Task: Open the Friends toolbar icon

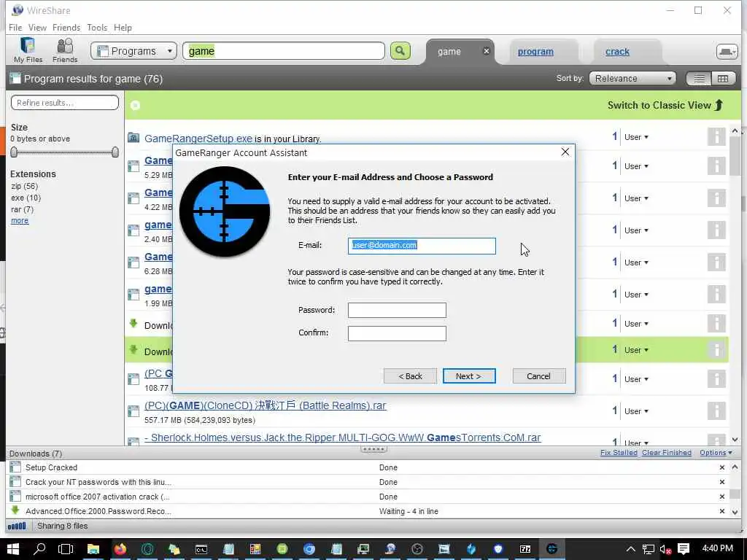Action: tap(65, 50)
